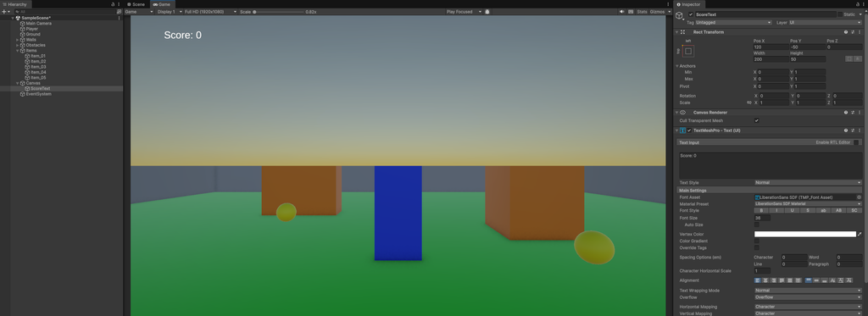Open the Gizmos menu
Viewport: 868px width, 316px height.
(x=660, y=12)
